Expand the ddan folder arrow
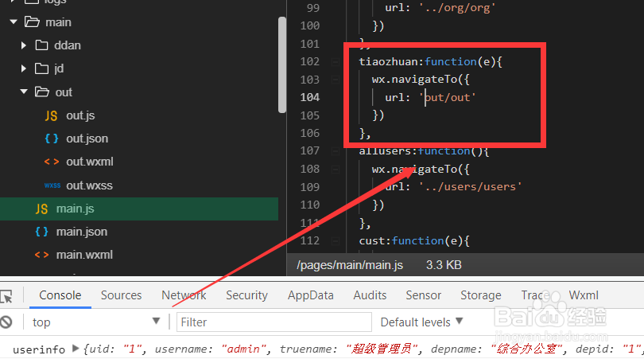Viewport: 644px width, 359px height. (x=24, y=45)
